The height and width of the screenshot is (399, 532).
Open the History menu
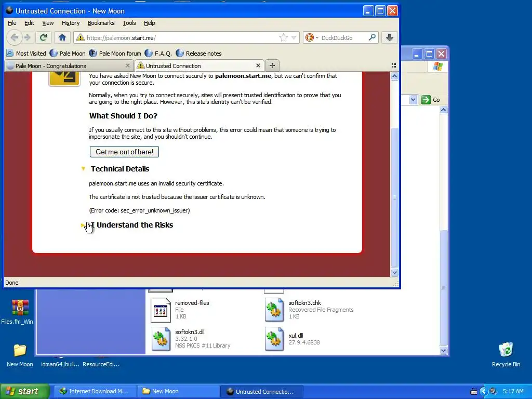71,23
